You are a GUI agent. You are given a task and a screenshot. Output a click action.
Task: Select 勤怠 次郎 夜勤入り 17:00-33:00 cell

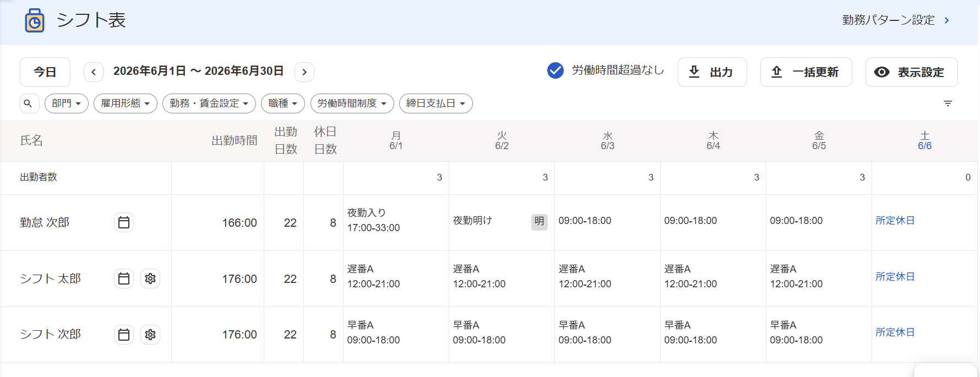click(x=396, y=222)
